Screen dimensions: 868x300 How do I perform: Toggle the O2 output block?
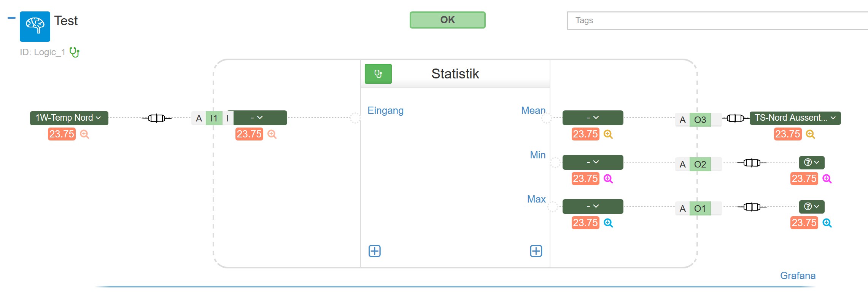[700, 164]
